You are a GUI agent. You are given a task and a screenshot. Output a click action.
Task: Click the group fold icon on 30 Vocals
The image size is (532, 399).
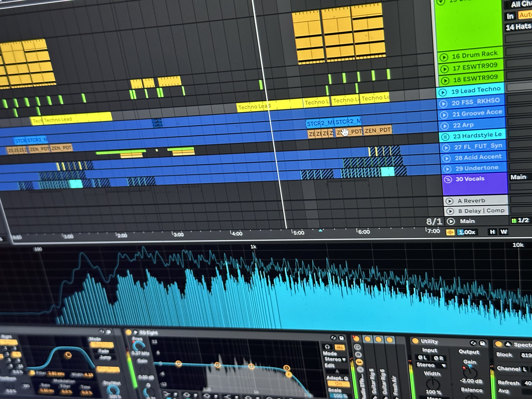pyautogui.click(x=448, y=179)
